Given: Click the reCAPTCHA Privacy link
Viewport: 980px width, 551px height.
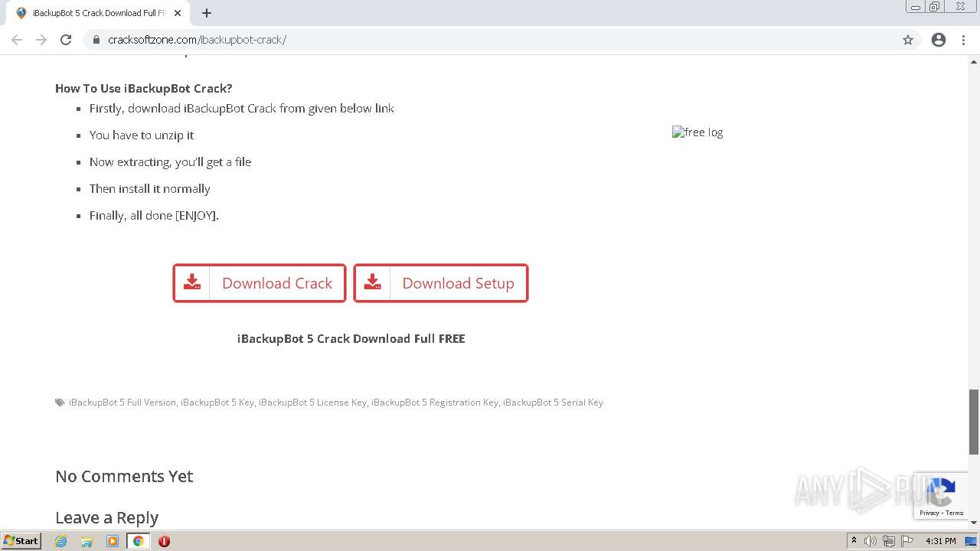Looking at the screenshot, I should click(929, 513).
